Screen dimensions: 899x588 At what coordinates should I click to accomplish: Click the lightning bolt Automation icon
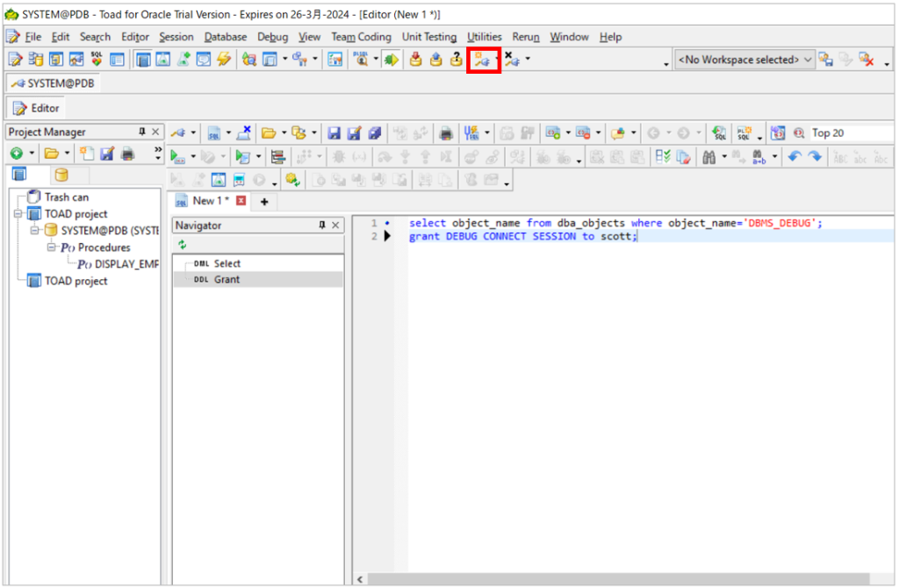[224, 59]
